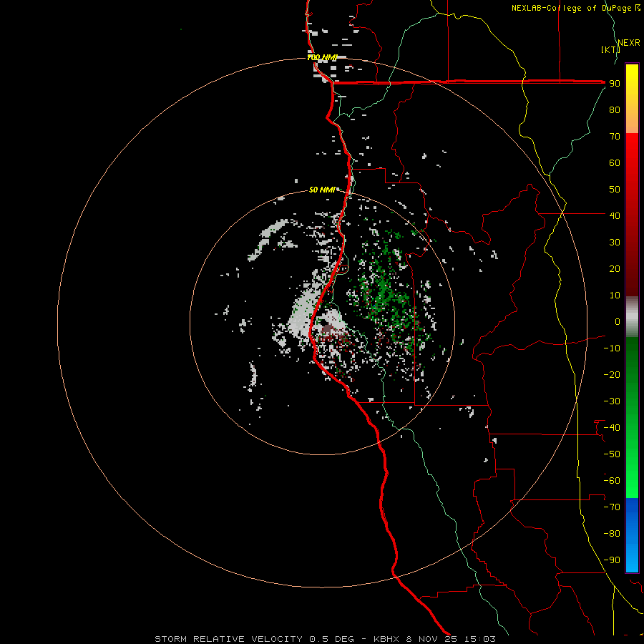Pick the gray zero-velocity segment of the color bar
Viewport: 644px width, 644px height.
tap(632, 317)
